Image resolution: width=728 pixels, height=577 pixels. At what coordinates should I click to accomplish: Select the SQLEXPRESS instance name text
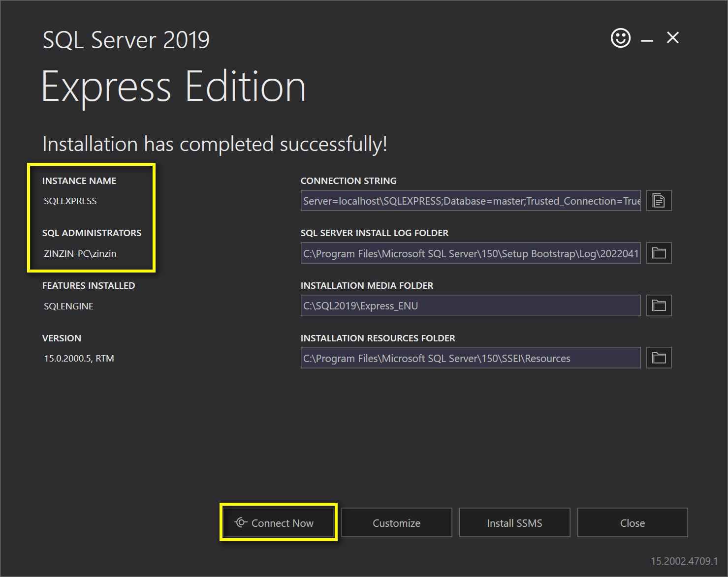70,201
